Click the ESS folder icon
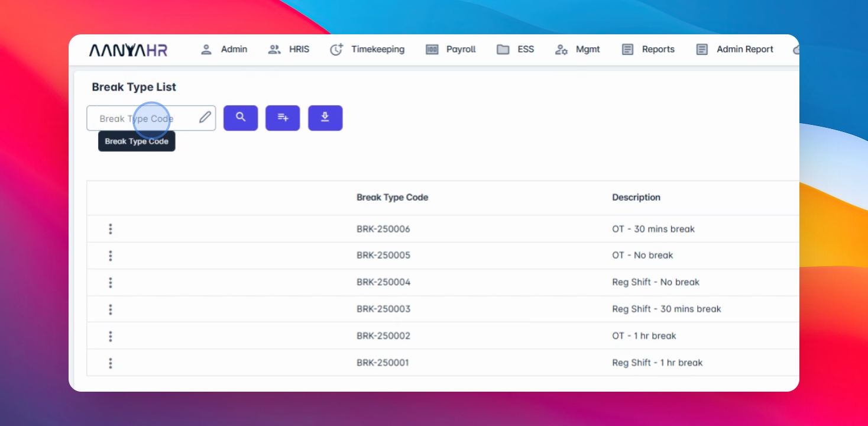The image size is (868, 426). click(503, 50)
